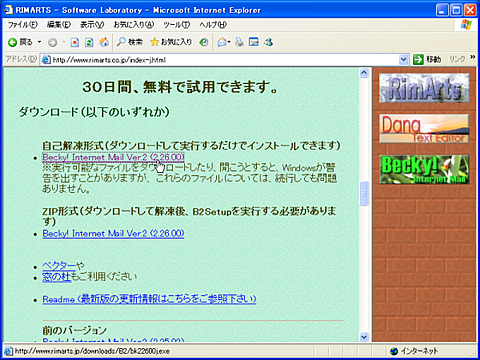480x360 pixels.
Task: Open the File (ファイル) menu
Action: pyautogui.click(x=22, y=25)
